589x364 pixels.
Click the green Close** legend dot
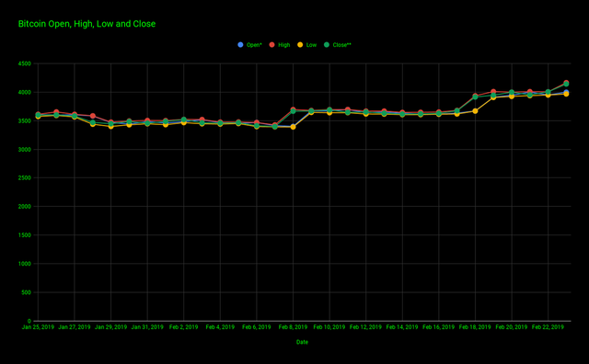(327, 45)
